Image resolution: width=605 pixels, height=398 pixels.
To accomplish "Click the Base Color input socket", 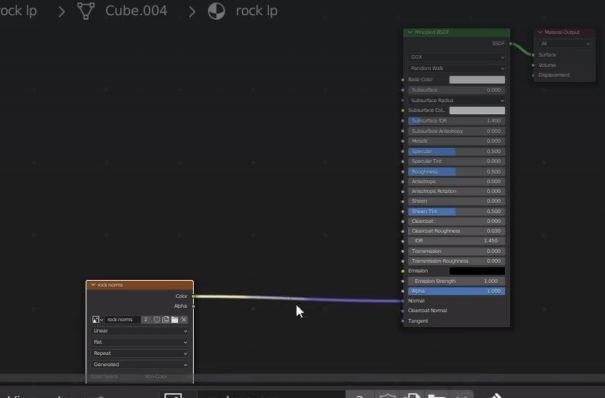I will tap(403, 79).
